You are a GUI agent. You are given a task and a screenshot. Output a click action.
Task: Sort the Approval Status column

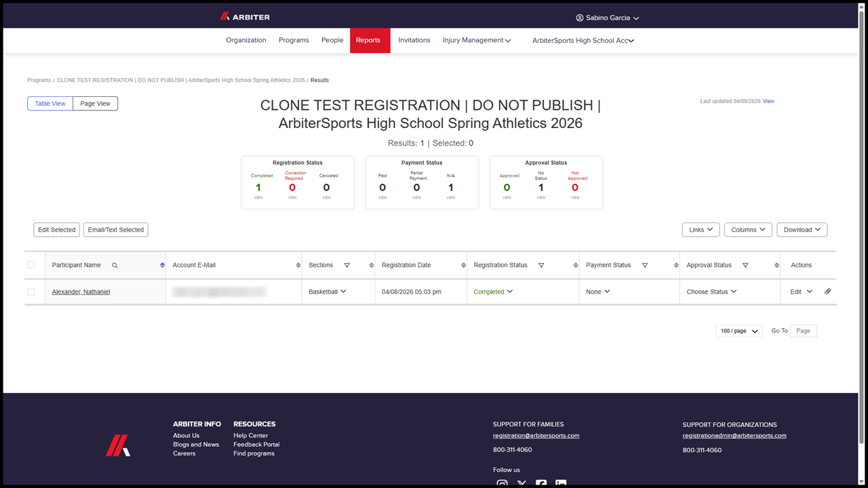pos(777,266)
